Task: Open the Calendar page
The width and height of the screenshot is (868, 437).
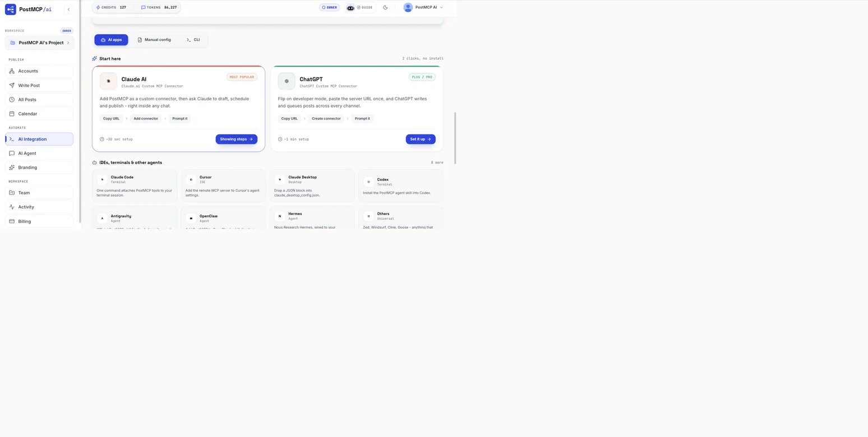Action: (39, 114)
